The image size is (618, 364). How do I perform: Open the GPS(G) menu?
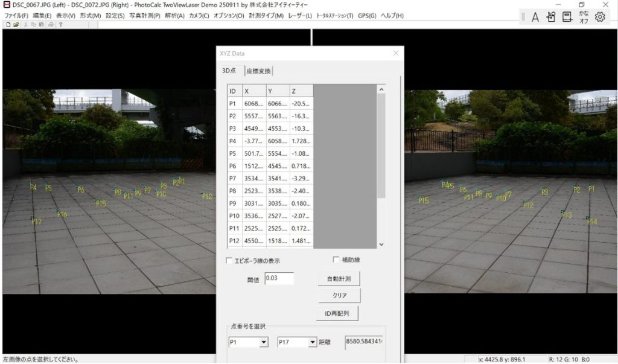pyautogui.click(x=367, y=16)
